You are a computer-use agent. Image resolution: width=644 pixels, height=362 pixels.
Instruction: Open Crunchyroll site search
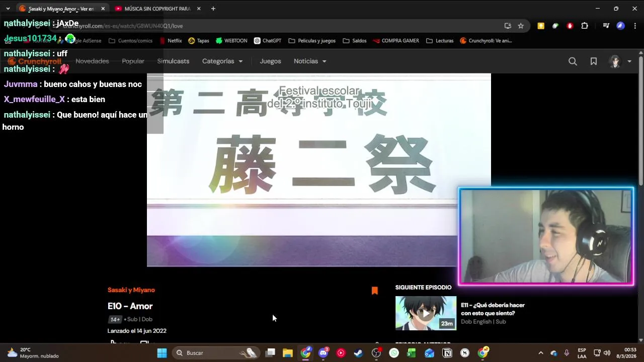pyautogui.click(x=573, y=61)
